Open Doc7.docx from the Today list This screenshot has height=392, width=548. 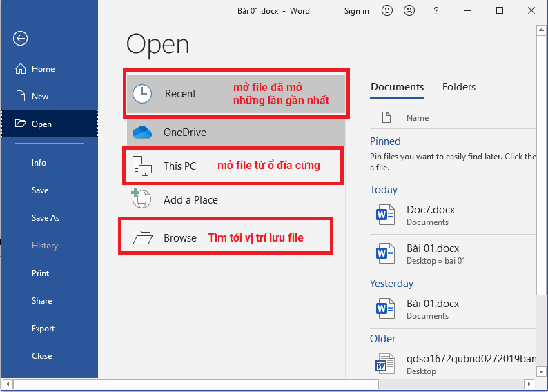452,215
